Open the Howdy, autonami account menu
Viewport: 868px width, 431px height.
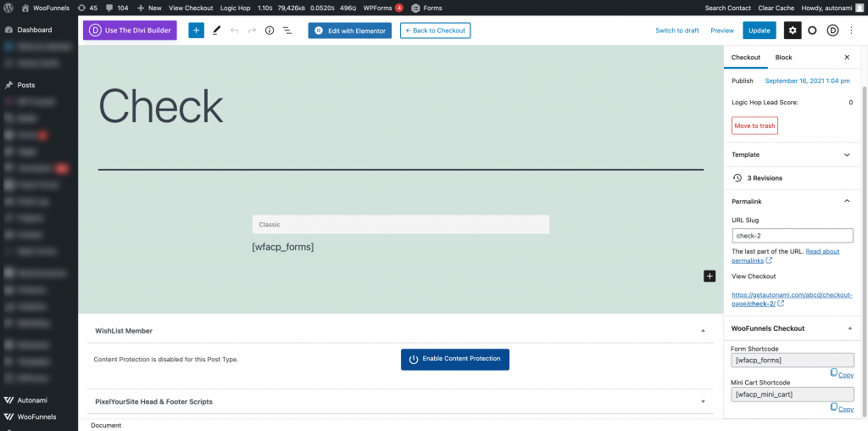(832, 8)
